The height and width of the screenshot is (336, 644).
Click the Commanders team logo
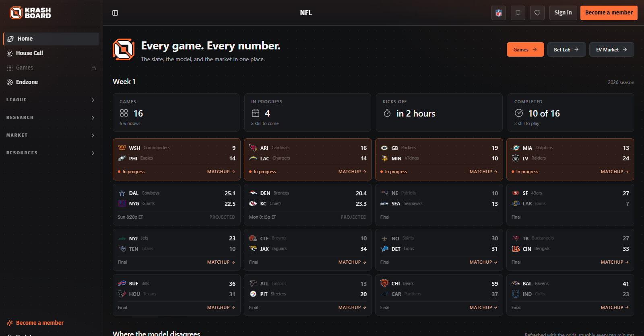point(122,148)
